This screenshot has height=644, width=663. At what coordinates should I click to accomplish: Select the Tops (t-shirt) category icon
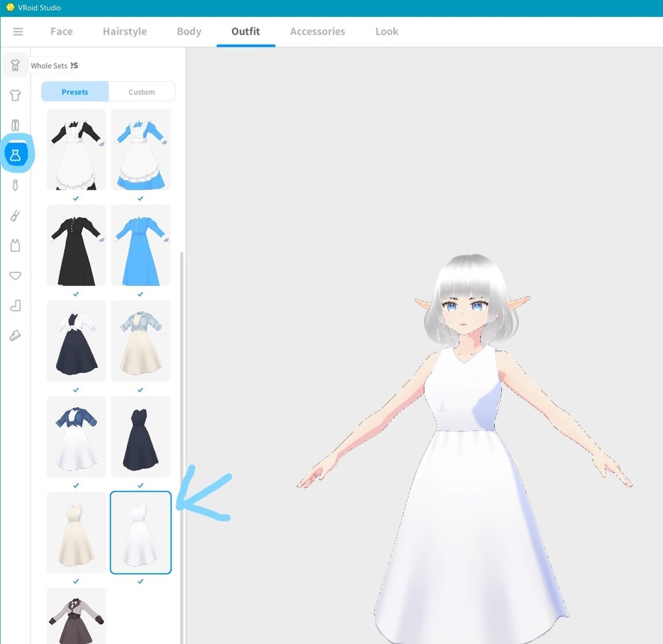(x=16, y=95)
